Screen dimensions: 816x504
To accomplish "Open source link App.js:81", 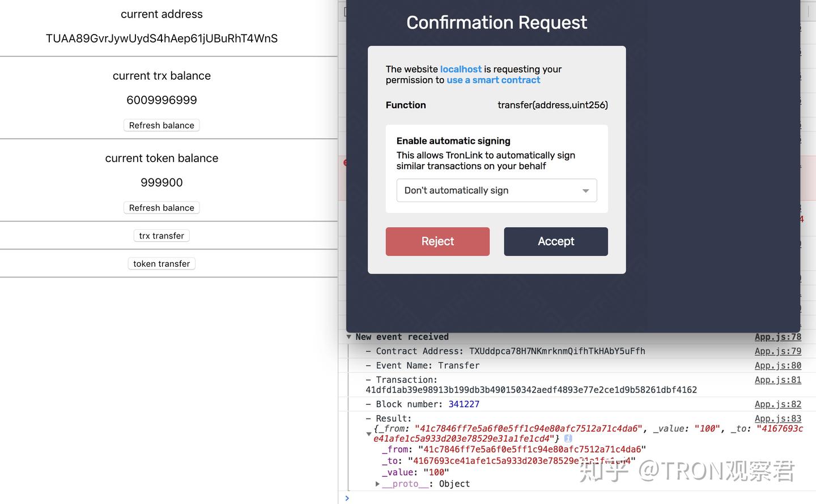I will (777, 380).
